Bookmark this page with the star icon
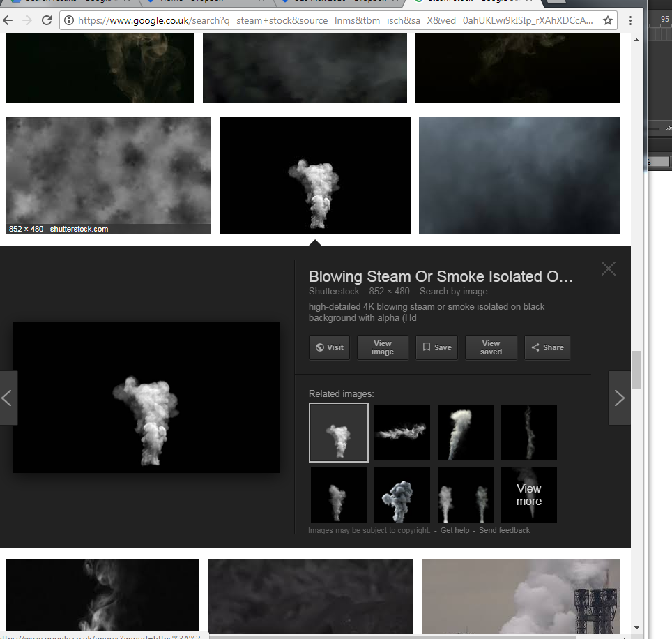This screenshot has height=639, width=672. pyautogui.click(x=608, y=20)
